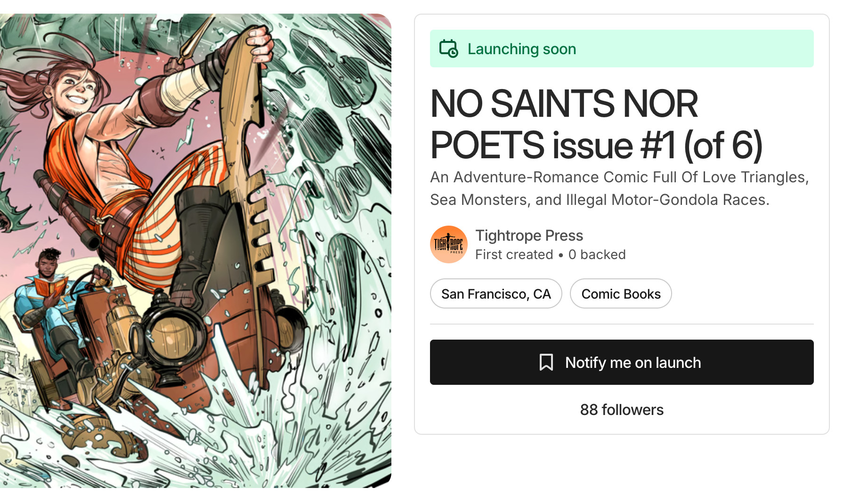860x504 pixels.
Task: Click the calendar clock icon beside Launching soon
Action: tap(448, 49)
